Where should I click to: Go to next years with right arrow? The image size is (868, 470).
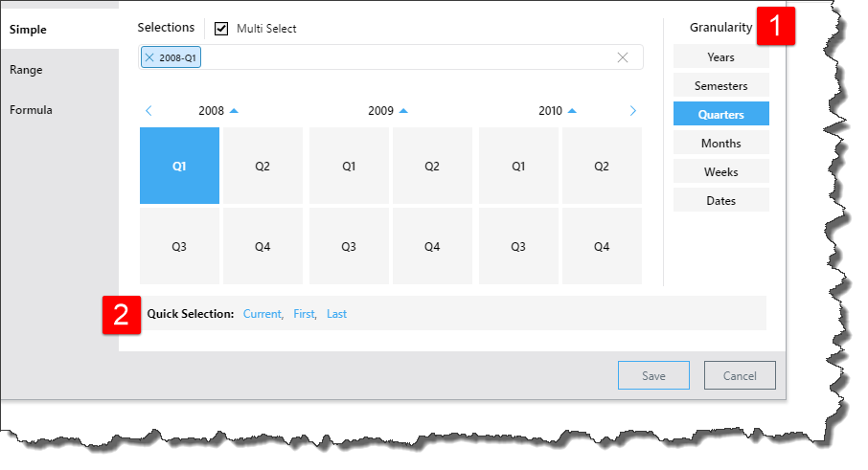click(632, 111)
